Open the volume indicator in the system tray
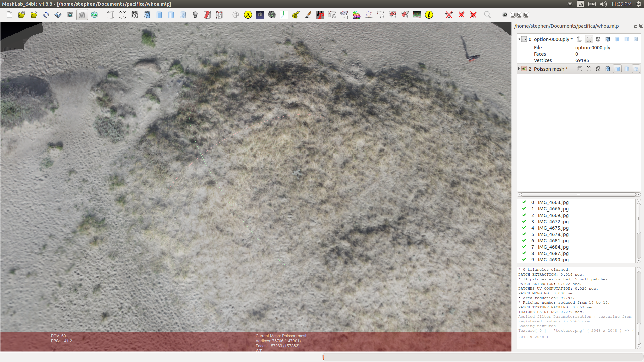 click(x=603, y=4)
